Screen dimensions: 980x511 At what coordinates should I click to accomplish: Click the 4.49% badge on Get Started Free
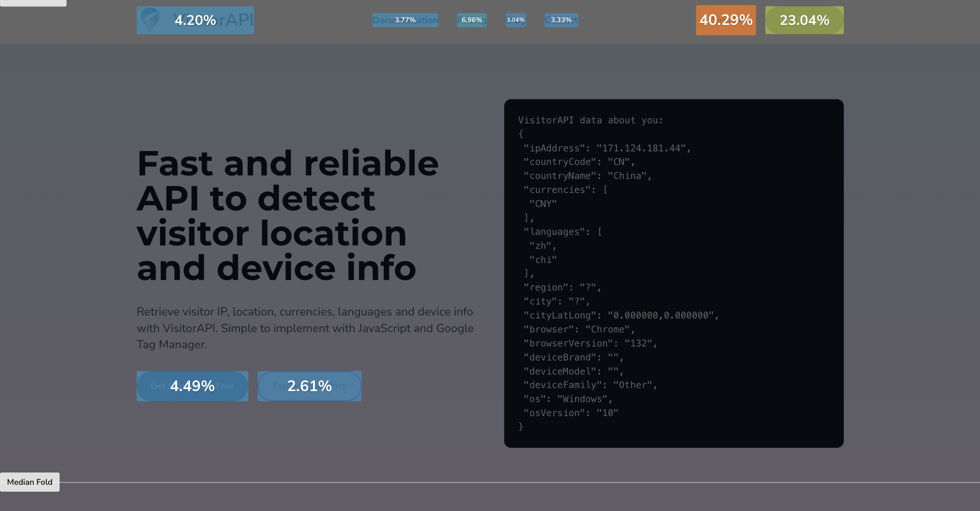(192, 386)
